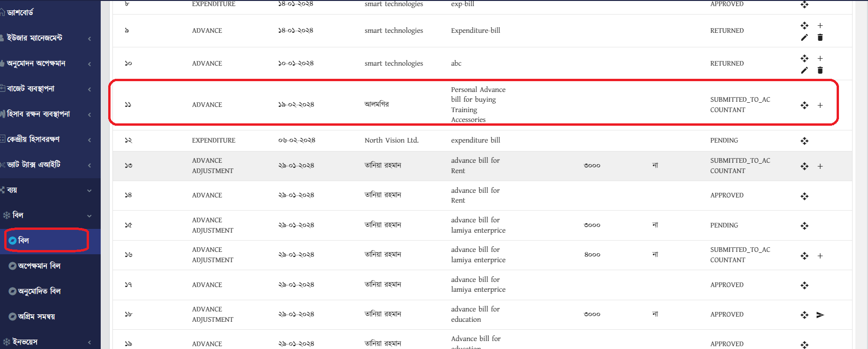Click the edit pencil icon in the abc row

[x=804, y=70]
